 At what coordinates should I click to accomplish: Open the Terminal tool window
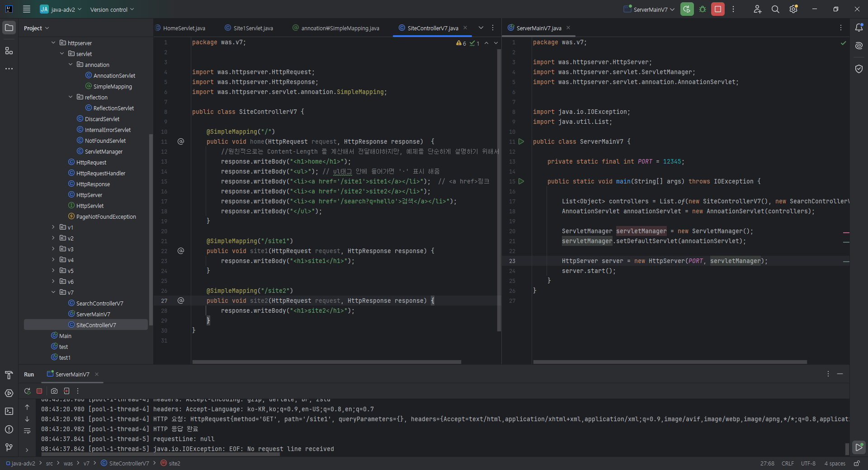[x=9, y=411]
